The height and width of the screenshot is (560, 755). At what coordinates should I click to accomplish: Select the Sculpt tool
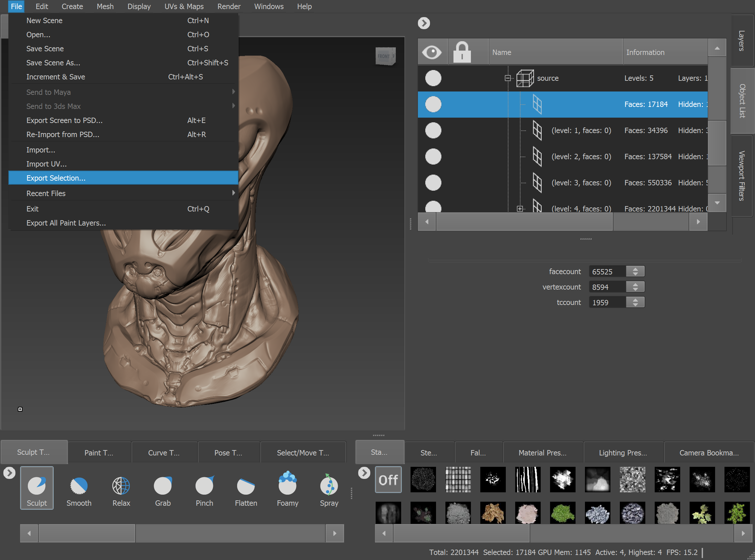pyautogui.click(x=37, y=488)
